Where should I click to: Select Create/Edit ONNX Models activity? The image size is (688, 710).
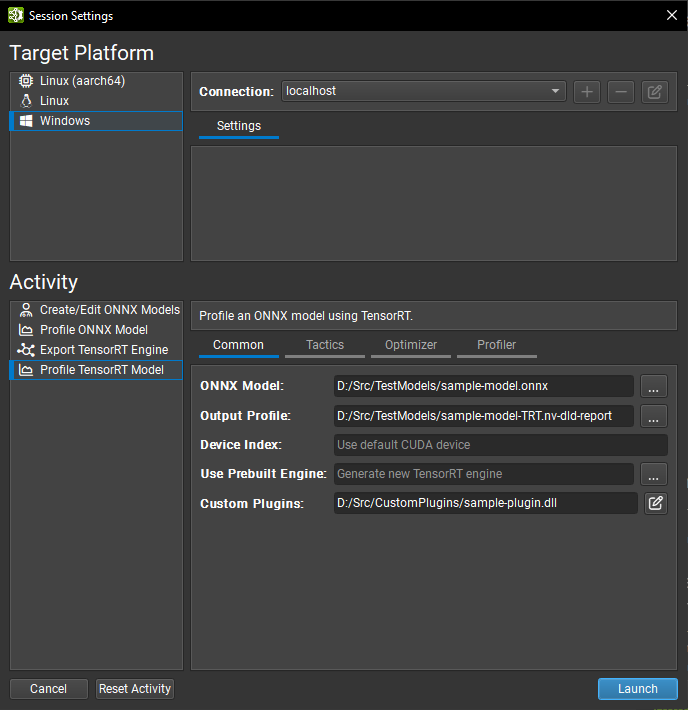pos(109,310)
